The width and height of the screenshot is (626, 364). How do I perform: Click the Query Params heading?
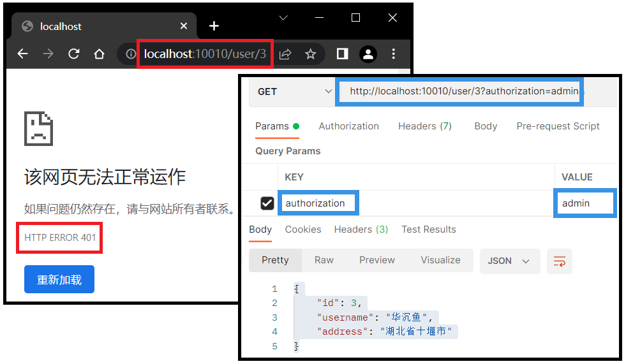coord(288,151)
